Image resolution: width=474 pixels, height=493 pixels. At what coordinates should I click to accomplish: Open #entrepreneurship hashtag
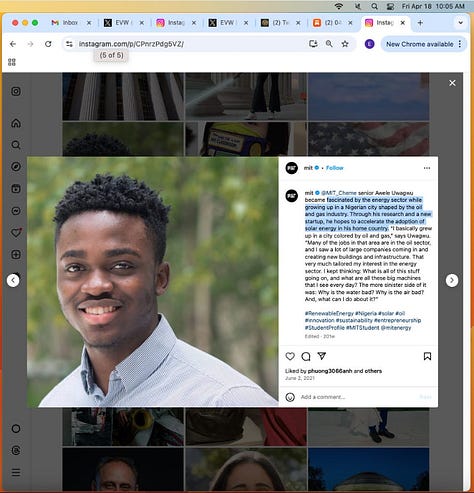point(397,320)
